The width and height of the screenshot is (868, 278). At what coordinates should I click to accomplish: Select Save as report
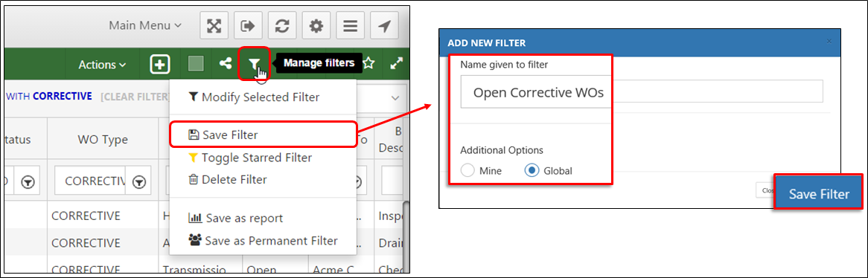click(x=235, y=219)
